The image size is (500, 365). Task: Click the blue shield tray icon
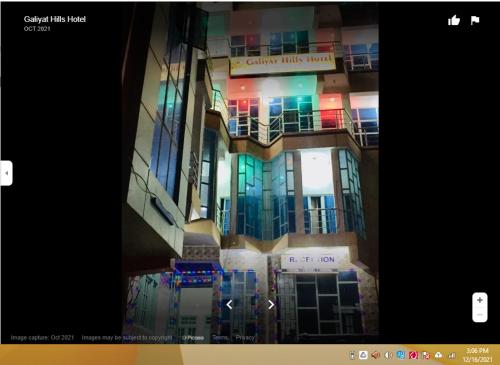[x=401, y=355]
